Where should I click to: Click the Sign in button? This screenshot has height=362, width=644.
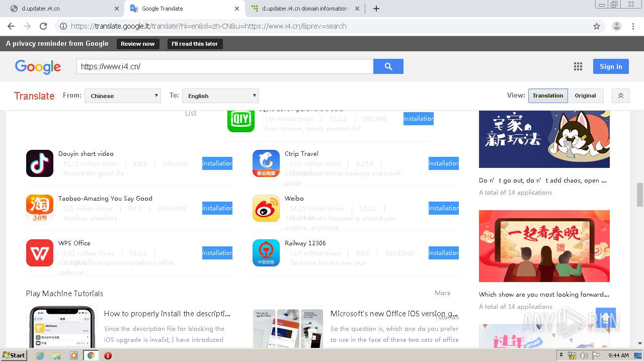tap(611, 66)
